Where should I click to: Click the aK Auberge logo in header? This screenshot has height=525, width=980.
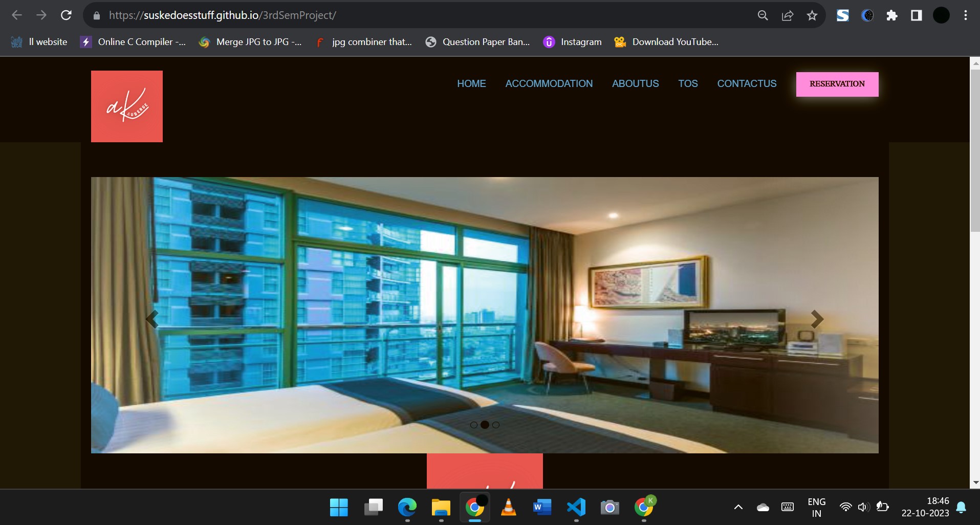click(127, 106)
